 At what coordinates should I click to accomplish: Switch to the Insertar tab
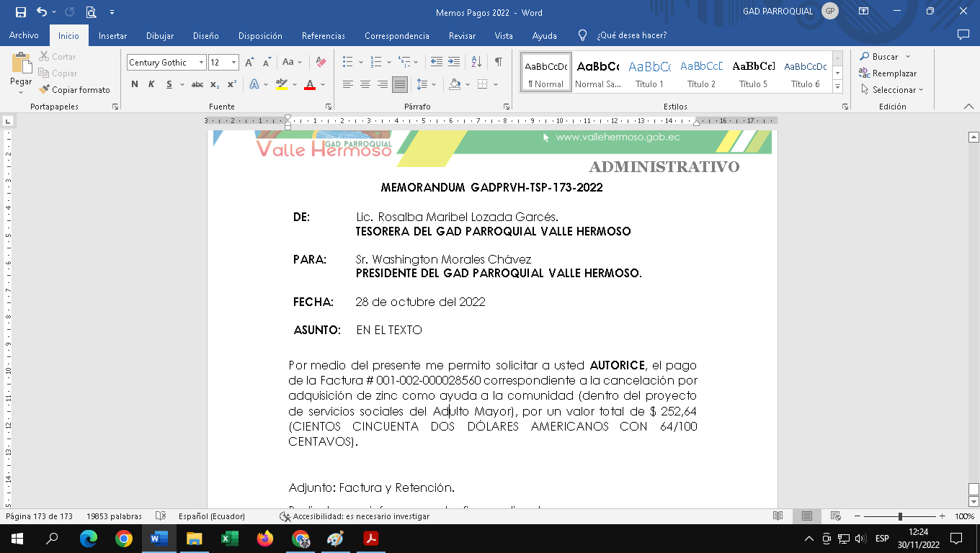(x=112, y=35)
